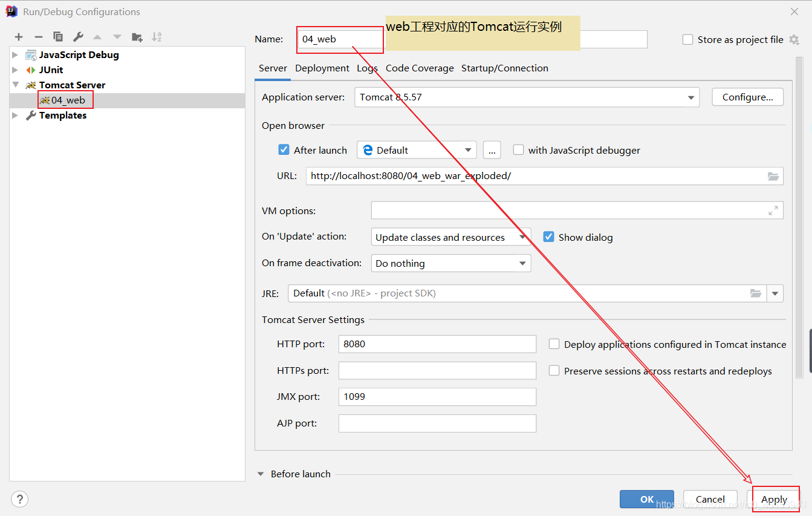Toggle Store as project file checkbox
The height and width of the screenshot is (516, 812).
687,39
